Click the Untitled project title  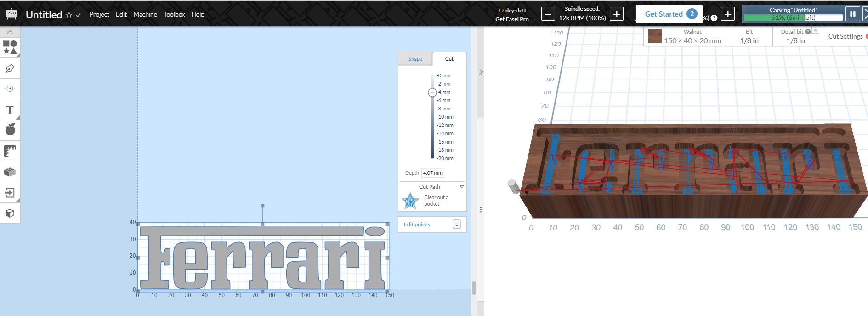click(44, 15)
